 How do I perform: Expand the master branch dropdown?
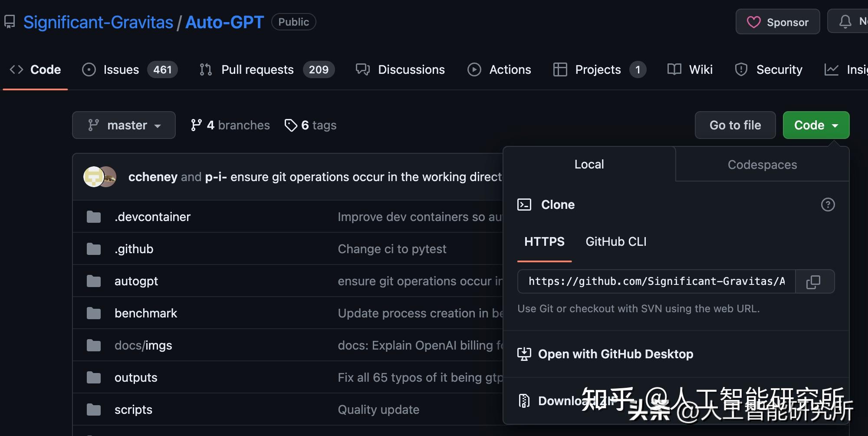pyautogui.click(x=124, y=125)
